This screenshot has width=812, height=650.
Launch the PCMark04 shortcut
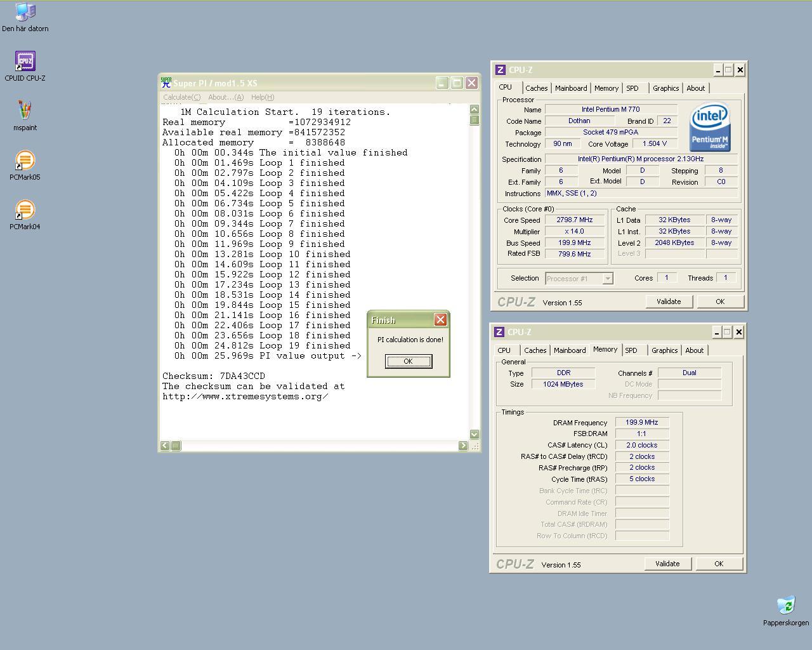pyautogui.click(x=25, y=215)
